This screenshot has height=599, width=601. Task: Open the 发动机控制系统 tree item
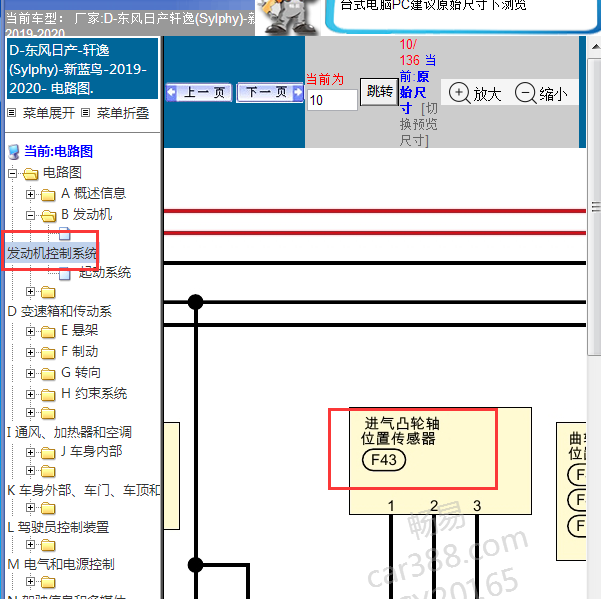click(x=52, y=253)
